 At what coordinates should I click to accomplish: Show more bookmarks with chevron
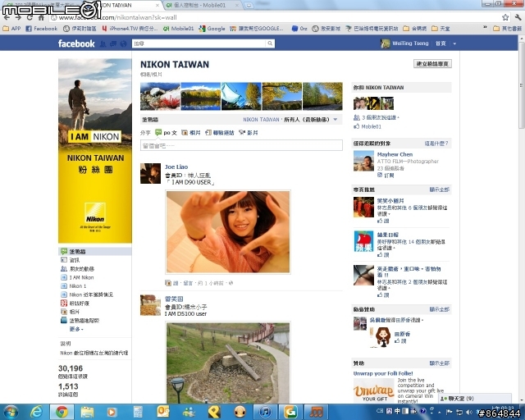tap(485, 28)
